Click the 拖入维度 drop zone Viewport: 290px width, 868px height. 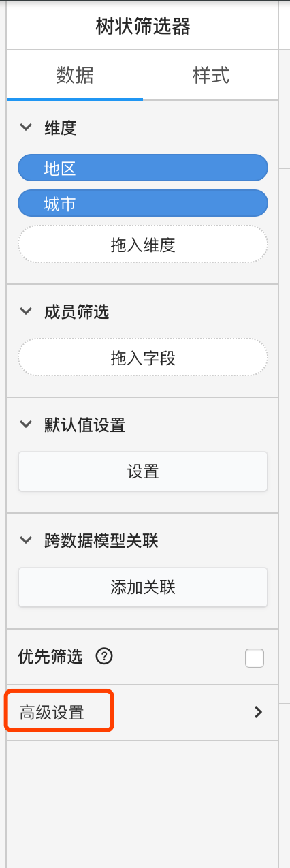coord(143,245)
